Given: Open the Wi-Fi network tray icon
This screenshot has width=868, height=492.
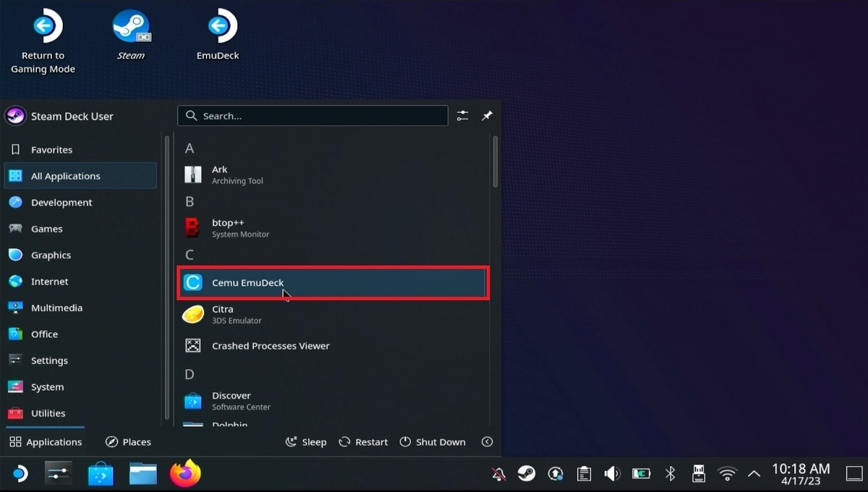Looking at the screenshot, I should pyautogui.click(x=726, y=474).
